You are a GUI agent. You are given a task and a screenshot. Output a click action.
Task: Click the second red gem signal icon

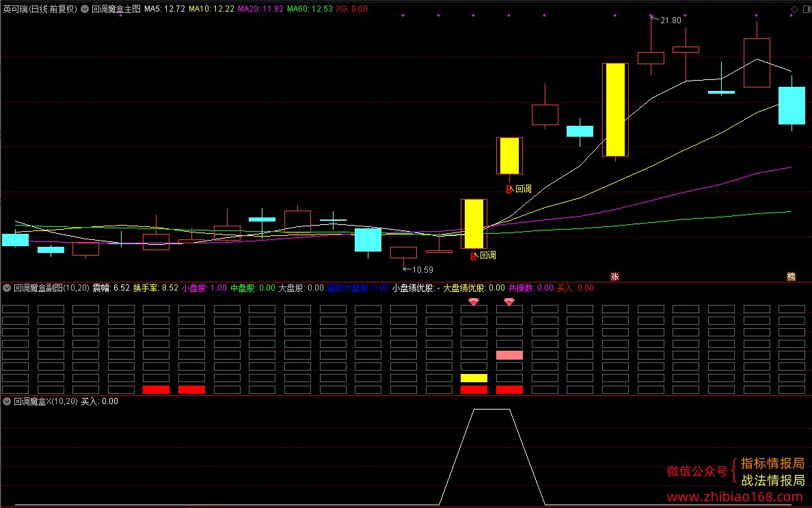509,302
